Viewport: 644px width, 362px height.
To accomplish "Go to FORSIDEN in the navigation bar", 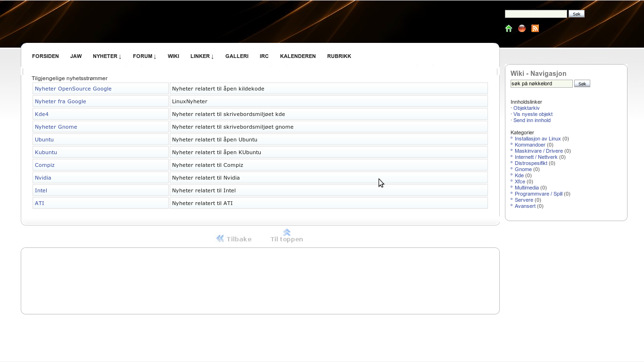I will [45, 56].
